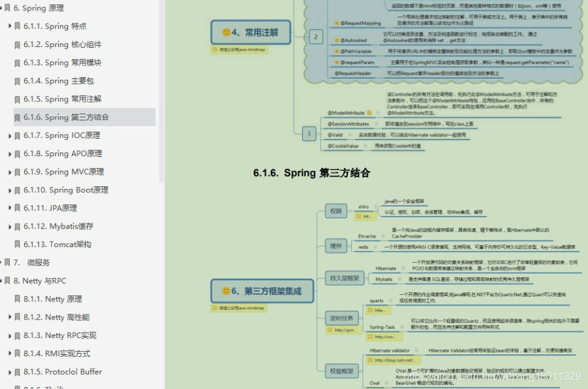The image size is (588, 389).
Task: Click bookmark icon for 6.1.6. Spring 第三方结合
Action: (x=17, y=117)
